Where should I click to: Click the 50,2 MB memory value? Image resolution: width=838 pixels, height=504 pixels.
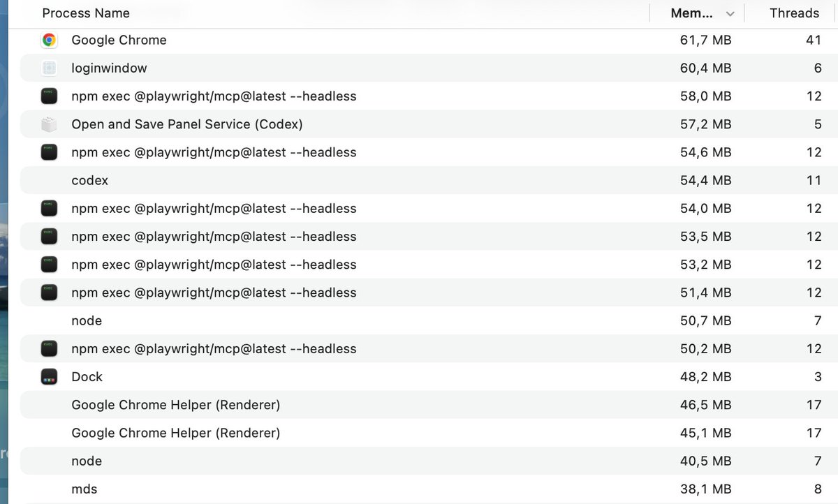click(706, 348)
